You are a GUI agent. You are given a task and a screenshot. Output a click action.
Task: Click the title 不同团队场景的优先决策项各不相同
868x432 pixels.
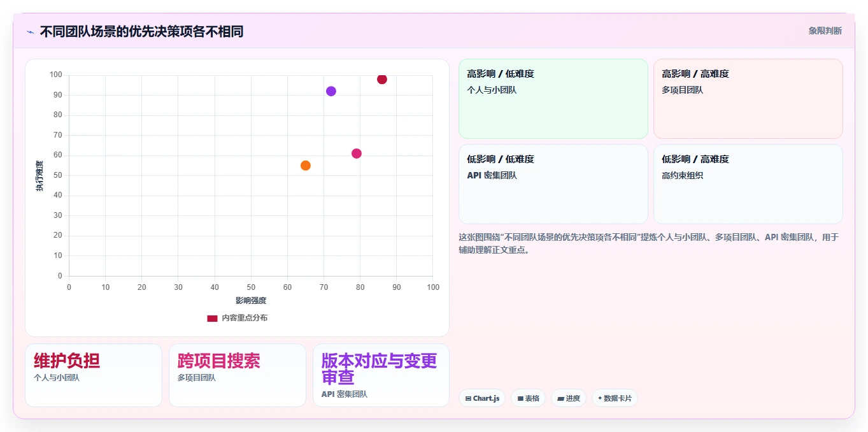pos(141,31)
